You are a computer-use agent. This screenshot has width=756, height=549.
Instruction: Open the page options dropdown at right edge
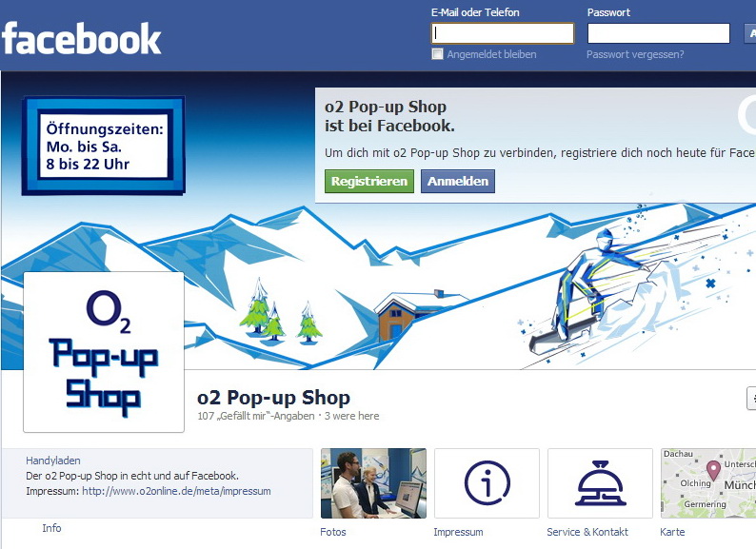pos(751,398)
